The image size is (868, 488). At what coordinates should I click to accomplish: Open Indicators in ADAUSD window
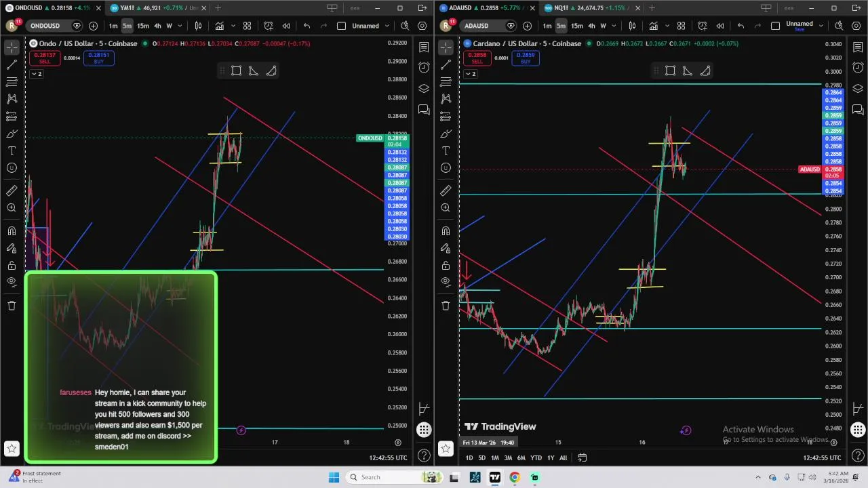point(654,26)
